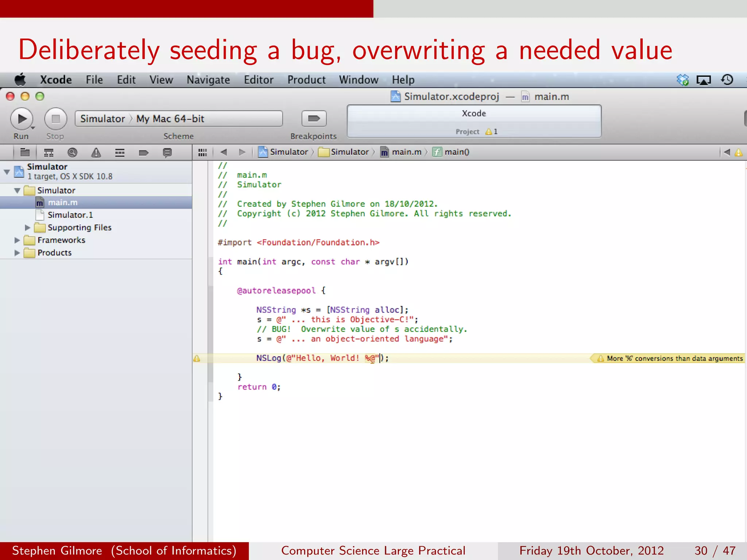Click the 'More % conversions' warning banner
This screenshot has width=747, height=560.
[667, 358]
